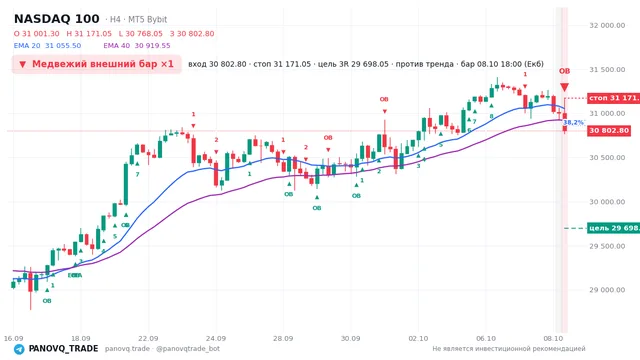The image size is (640, 360).
Task: Click the '28.09' date axis label
Action: (x=283, y=338)
